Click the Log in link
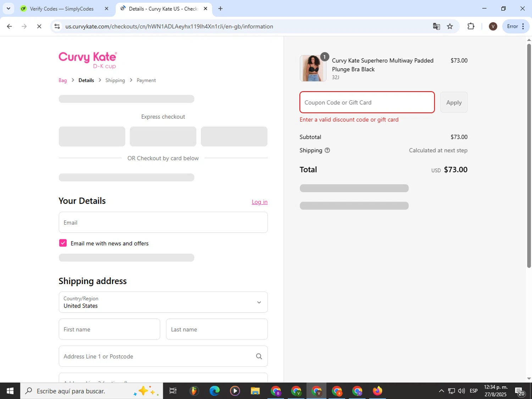This screenshot has height=399, width=532. 260,202
